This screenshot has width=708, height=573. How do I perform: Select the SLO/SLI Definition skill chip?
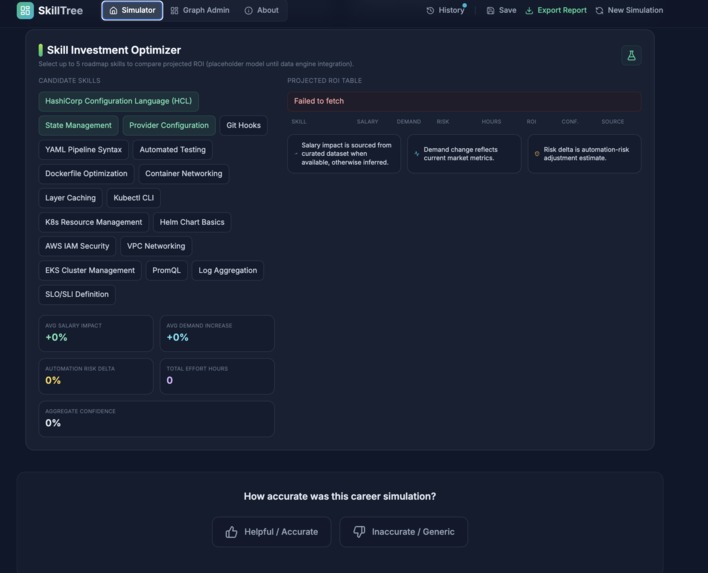pyautogui.click(x=77, y=294)
